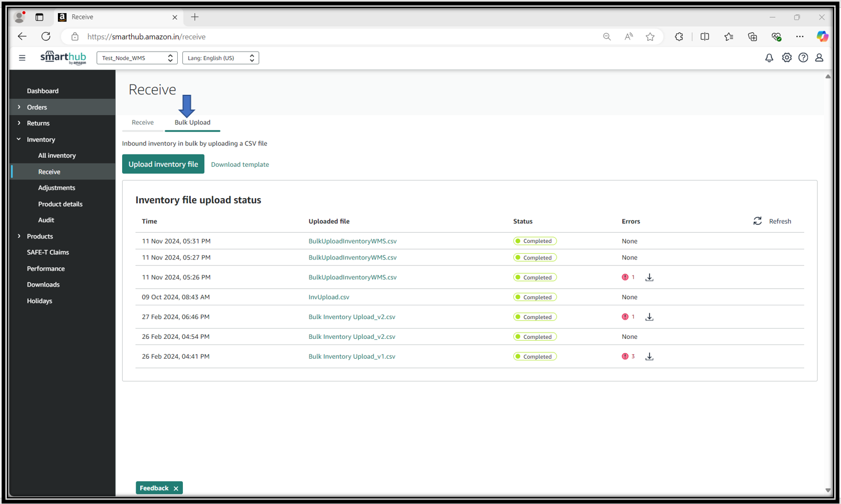This screenshot has width=841, height=504.
Task: Open the notifications bell
Action: point(769,58)
